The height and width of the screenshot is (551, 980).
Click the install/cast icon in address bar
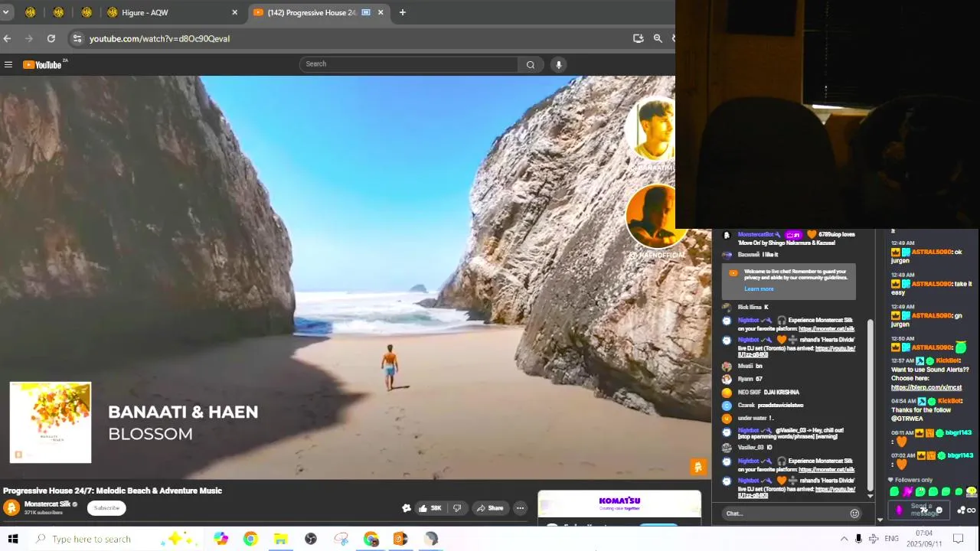coord(639,38)
